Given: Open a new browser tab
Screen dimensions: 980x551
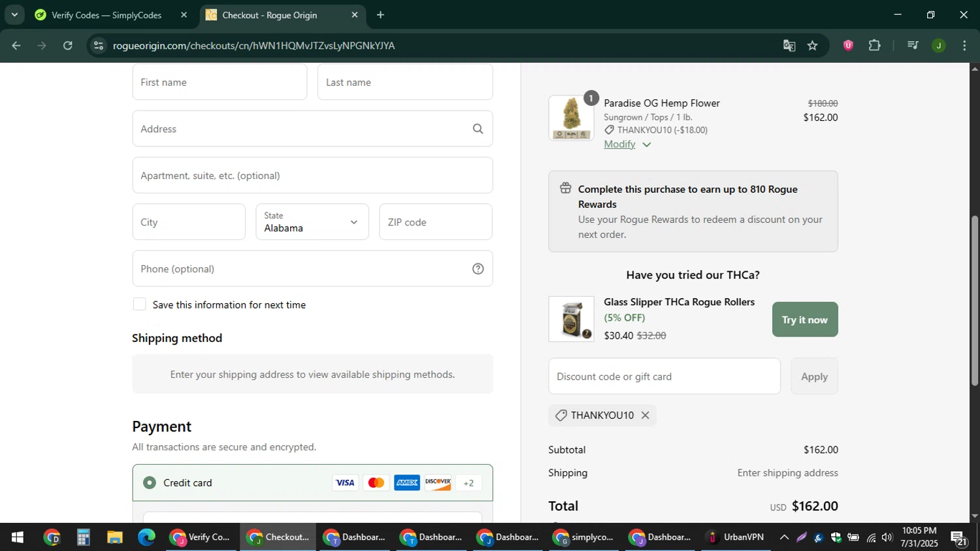Looking at the screenshot, I should [x=380, y=15].
